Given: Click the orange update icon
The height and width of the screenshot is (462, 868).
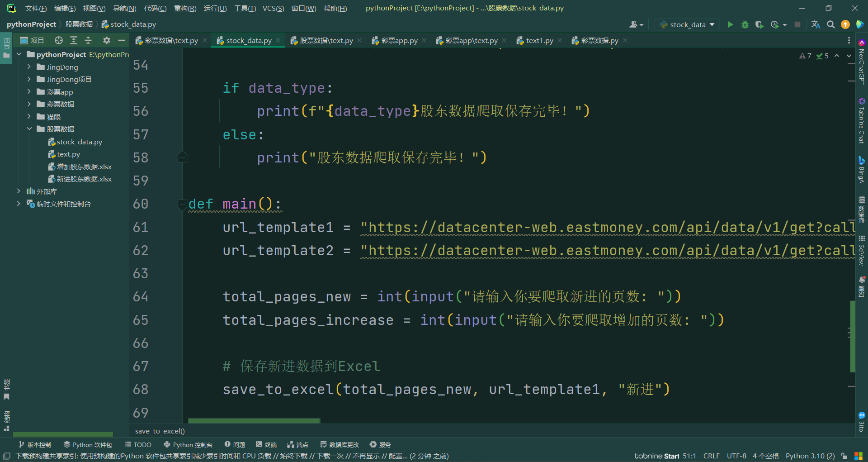Looking at the screenshot, I should (845, 24).
